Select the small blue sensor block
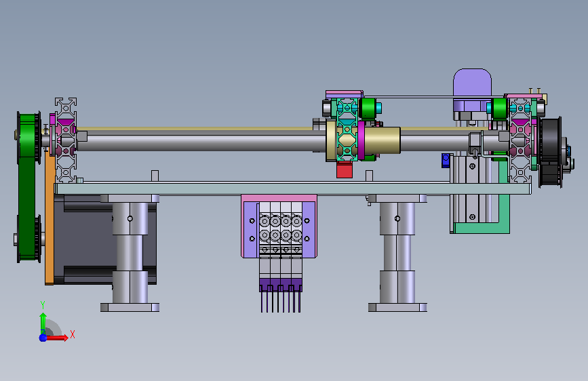This screenshot has height=381, width=588. pos(446,161)
